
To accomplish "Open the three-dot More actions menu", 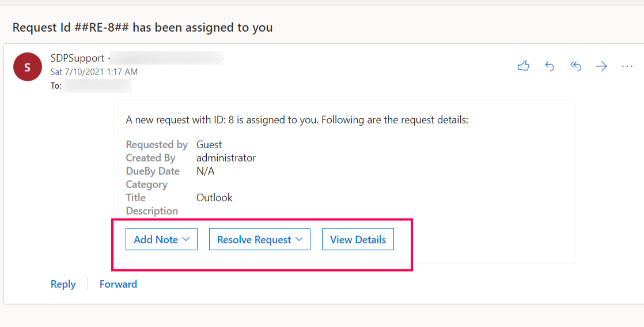I will click(627, 66).
